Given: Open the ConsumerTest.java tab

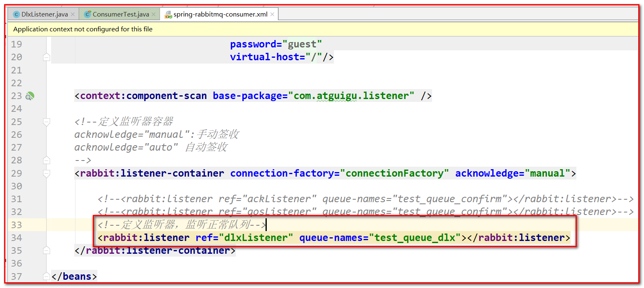Looking at the screenshot, I should [120, 14].
